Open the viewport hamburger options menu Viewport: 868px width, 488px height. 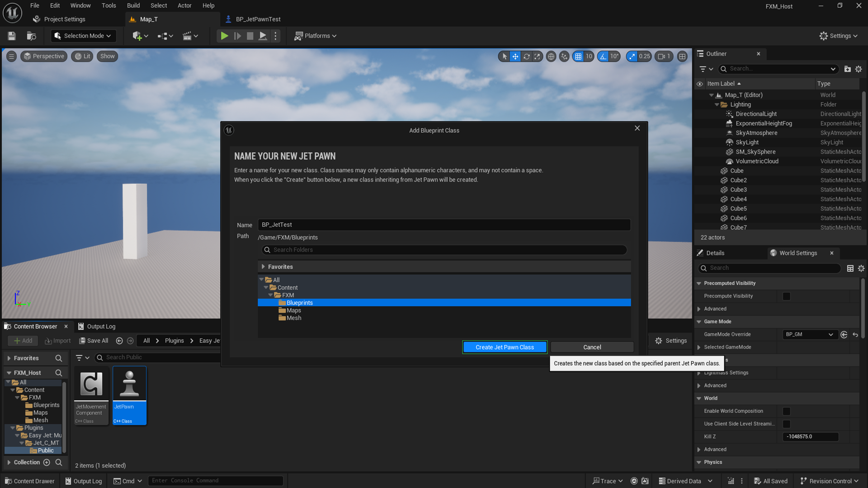coord(12,56)
